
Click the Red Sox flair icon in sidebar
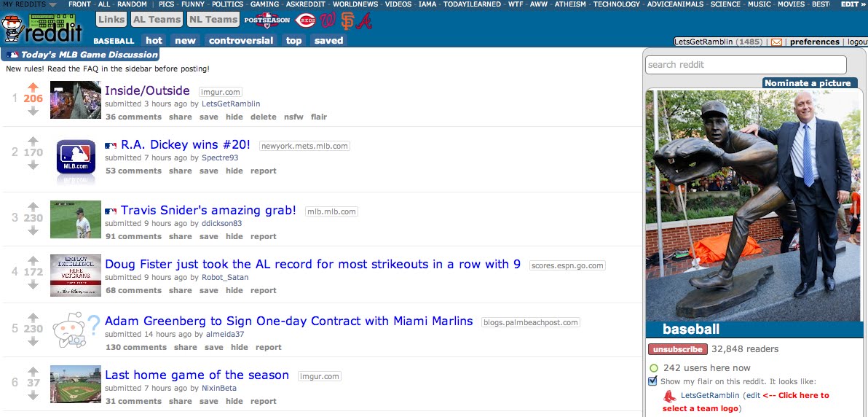pos(670,396)
